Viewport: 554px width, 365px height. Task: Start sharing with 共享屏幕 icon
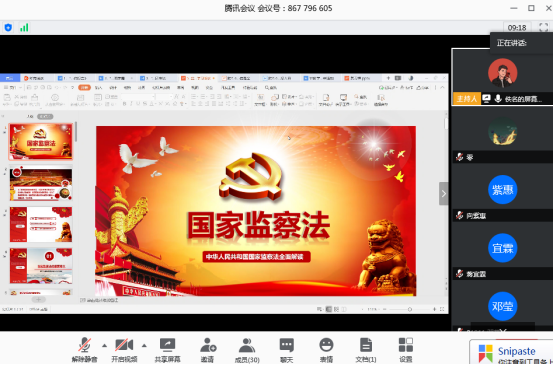tap(167, 345)
